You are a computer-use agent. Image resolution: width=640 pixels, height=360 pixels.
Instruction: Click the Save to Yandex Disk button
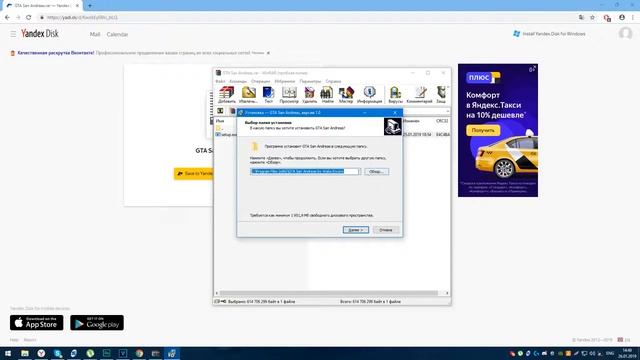tap(193, 173)
